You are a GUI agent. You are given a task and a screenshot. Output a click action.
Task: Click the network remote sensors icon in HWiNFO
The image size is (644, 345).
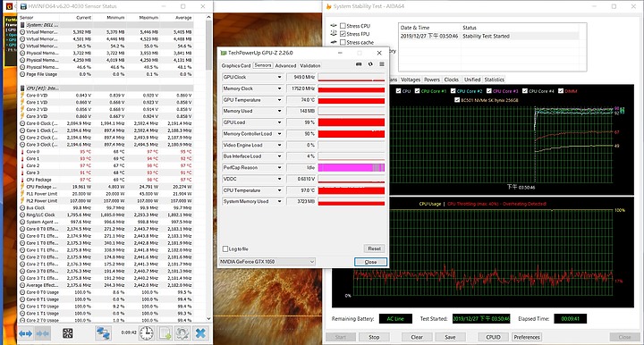coord(103,333)
